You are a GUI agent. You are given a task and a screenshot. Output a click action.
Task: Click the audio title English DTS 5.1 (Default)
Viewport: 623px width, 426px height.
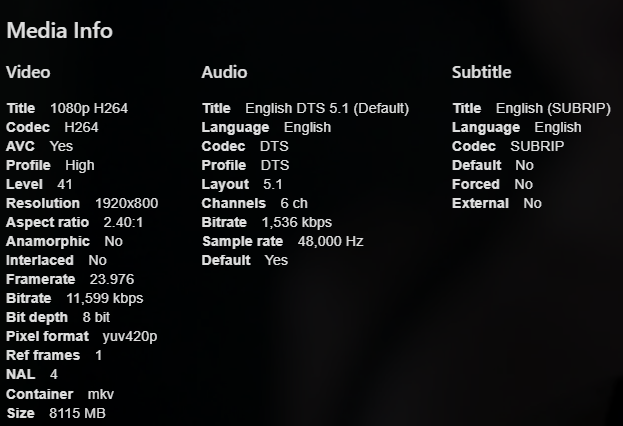[327, 108]
